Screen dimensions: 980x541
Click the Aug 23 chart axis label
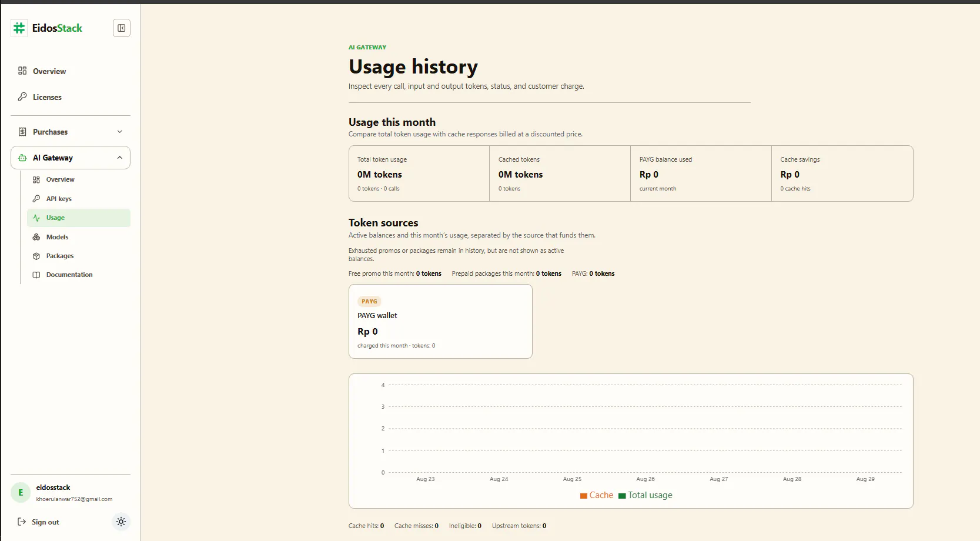[426, 479]
